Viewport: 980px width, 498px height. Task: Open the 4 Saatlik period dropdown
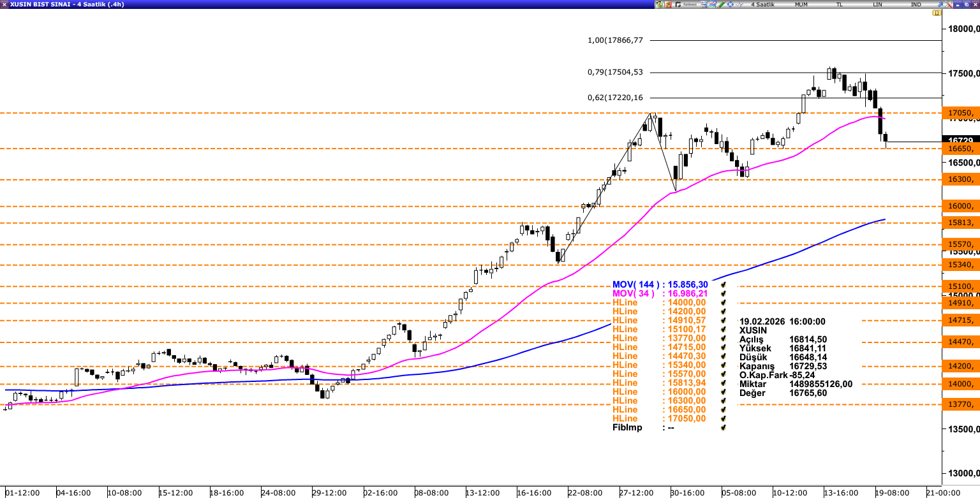762,4
